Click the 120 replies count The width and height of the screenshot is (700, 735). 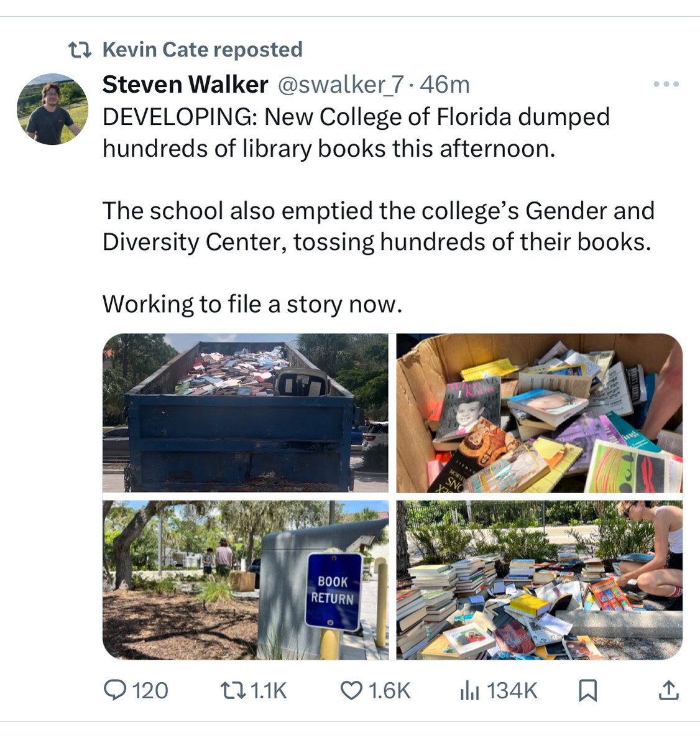[x=150, y=691]
